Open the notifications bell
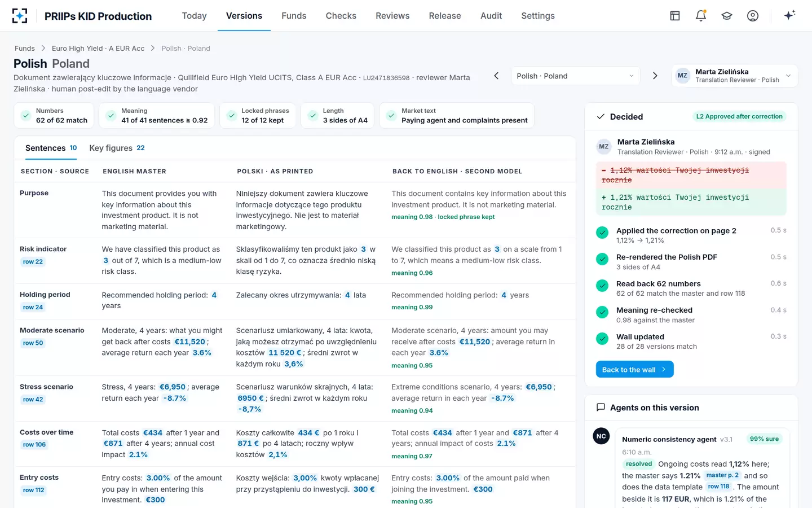Screen dimensions: 812x508 [x=701, y=16]
